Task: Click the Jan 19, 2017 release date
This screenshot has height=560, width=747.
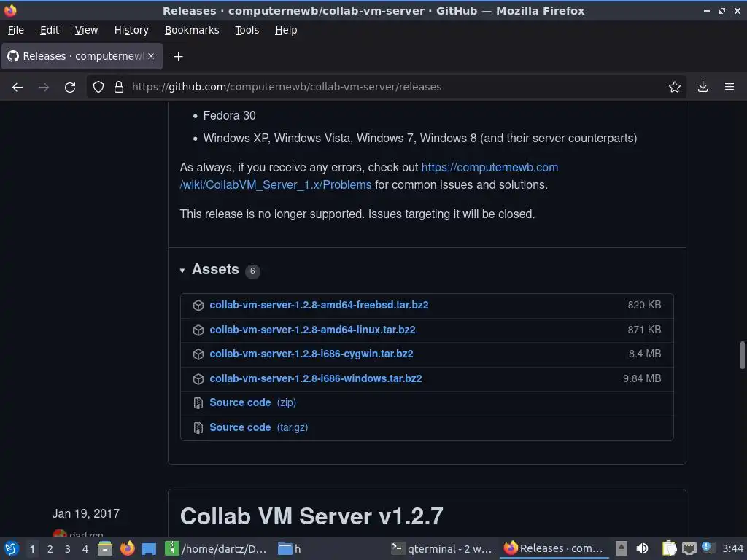Action: coord(86,514)
